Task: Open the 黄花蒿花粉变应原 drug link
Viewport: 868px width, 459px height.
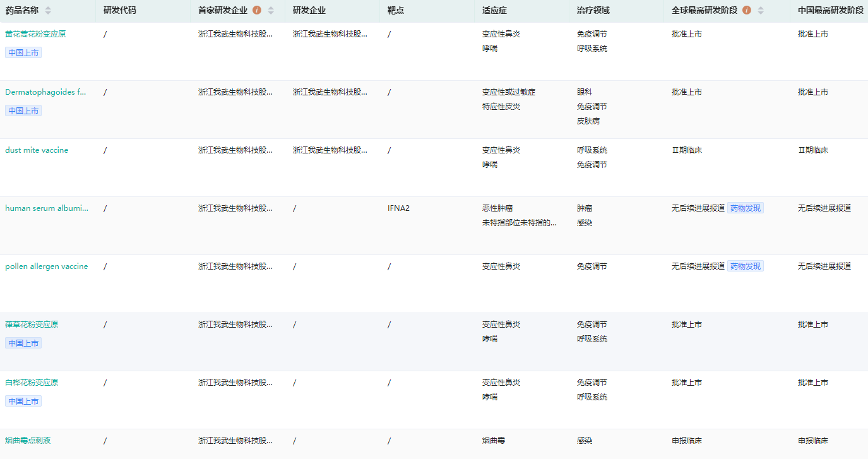Action: [35, 34]
